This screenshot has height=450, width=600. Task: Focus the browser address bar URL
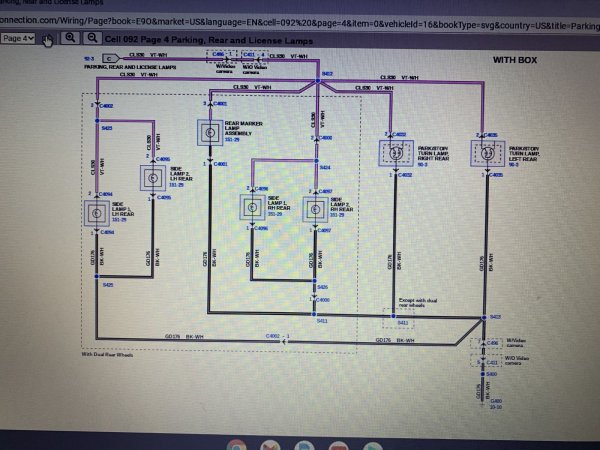coord(300,23)
